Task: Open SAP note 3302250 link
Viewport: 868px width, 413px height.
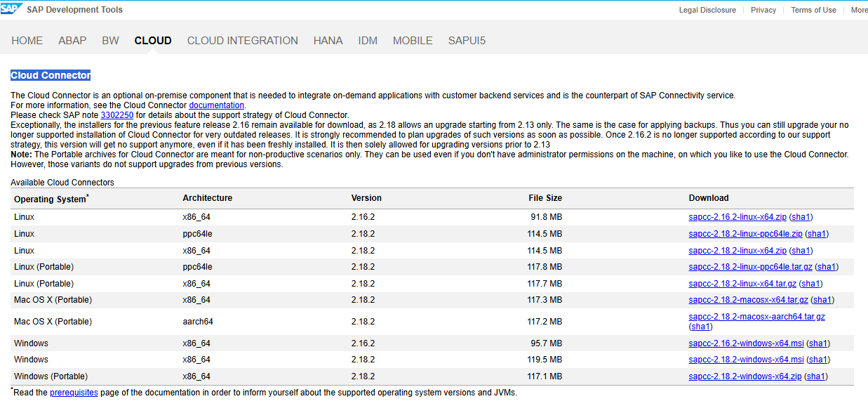Action: tap(117, 115)
